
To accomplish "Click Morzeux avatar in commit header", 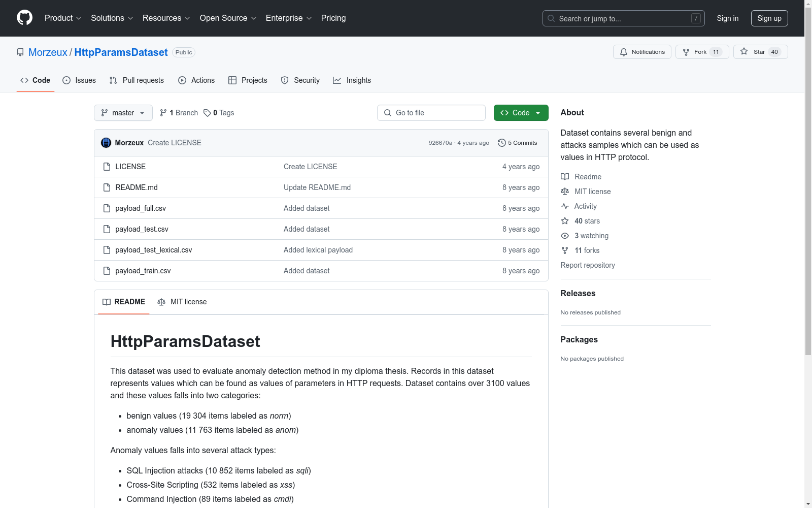I will [106, 143].
